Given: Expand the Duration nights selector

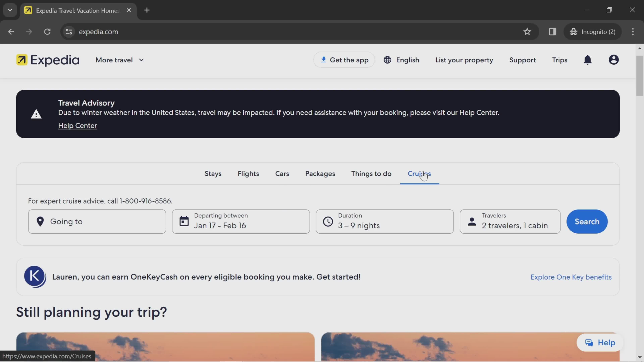Looking at the screenshot, I should 384,221.
